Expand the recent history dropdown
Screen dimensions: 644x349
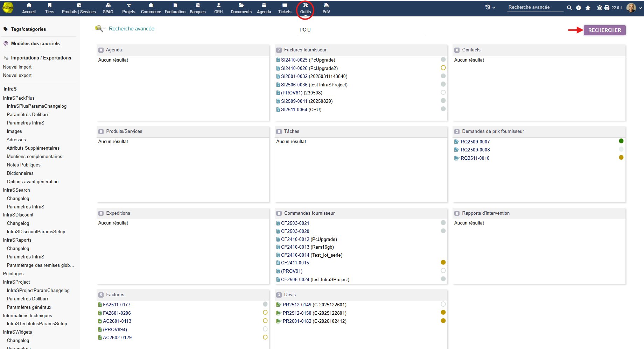click(490, 7)
